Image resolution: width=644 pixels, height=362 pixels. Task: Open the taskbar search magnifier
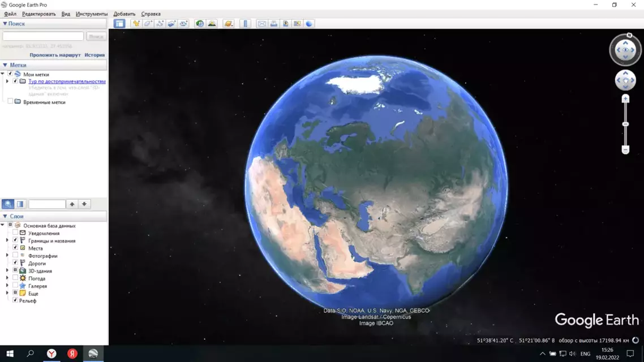click(x=30, y=354)
